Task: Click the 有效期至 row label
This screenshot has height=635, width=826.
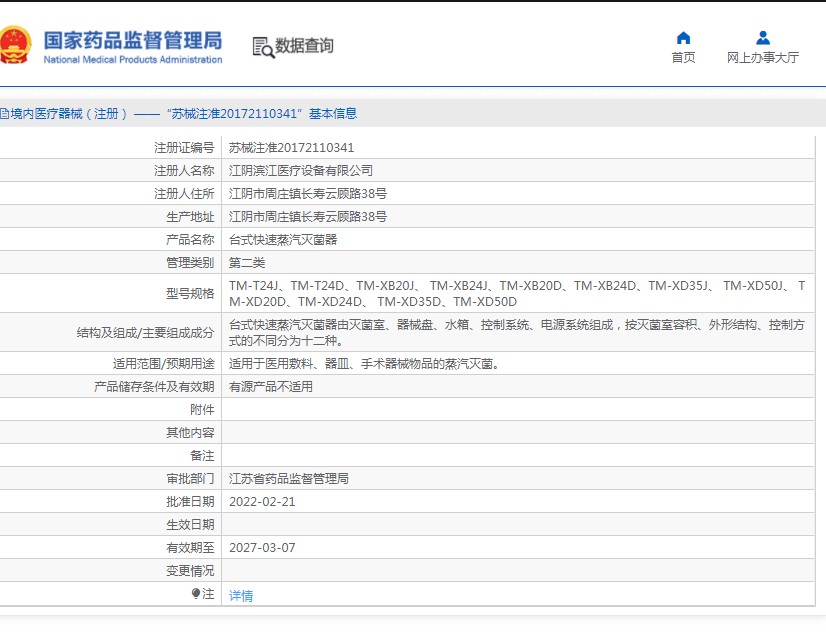Action: pyautogui.click(x=190, y=548)
